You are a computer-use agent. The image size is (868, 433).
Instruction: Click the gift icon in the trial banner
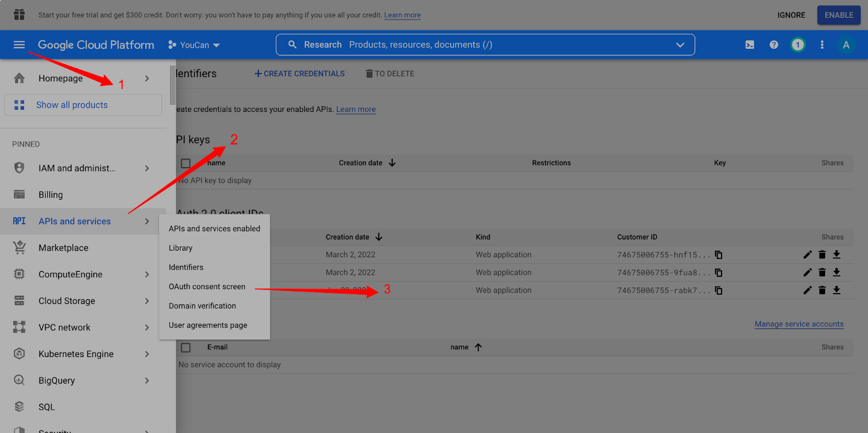[x=19, y=15]
